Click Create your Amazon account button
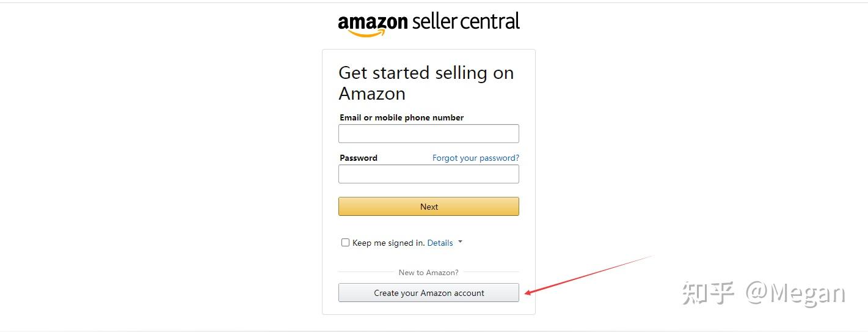The height and width of the screenshot is (332, 868). (x=429, y=293)
